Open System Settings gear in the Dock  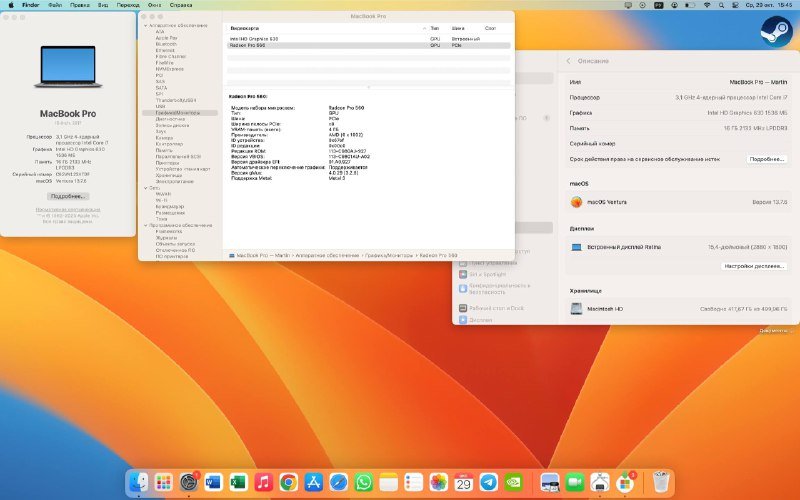[x=188, y=482]
